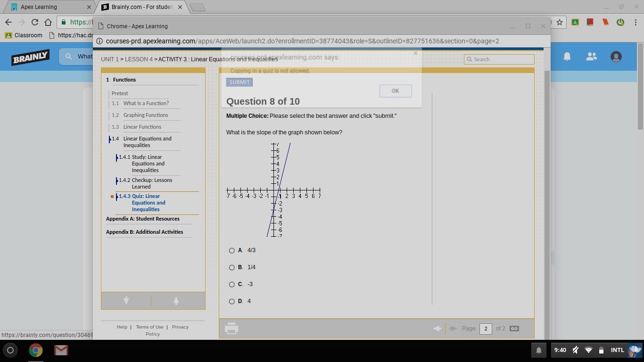Open Classroom bookmark
Screen dimensions: 644x362
[x=24, y=35]
